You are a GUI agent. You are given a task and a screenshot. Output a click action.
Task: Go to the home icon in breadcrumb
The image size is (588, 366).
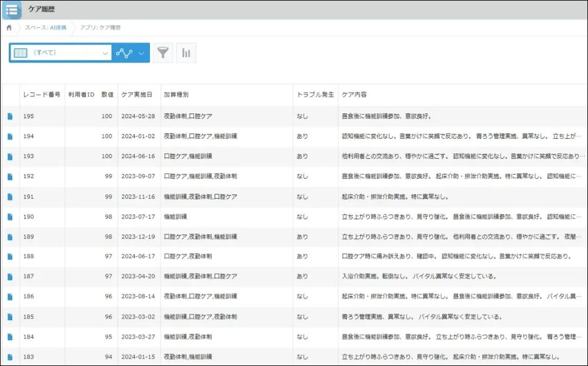point(9,28)
